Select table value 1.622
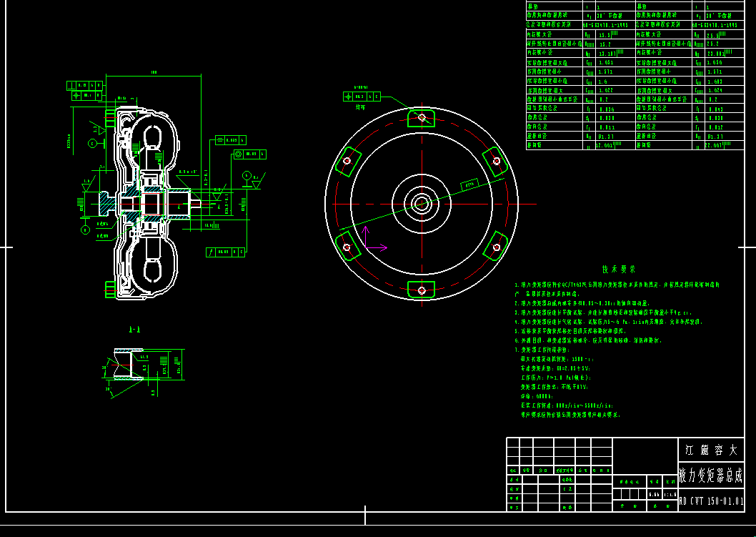Image resolution: width=756 pixels, height=537 pixels. 606,90
